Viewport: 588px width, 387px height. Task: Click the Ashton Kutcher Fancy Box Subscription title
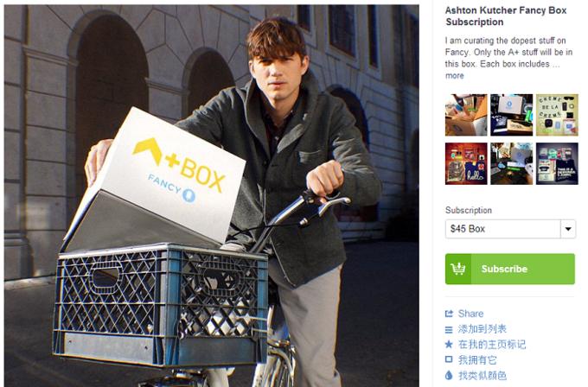point(506,16)
